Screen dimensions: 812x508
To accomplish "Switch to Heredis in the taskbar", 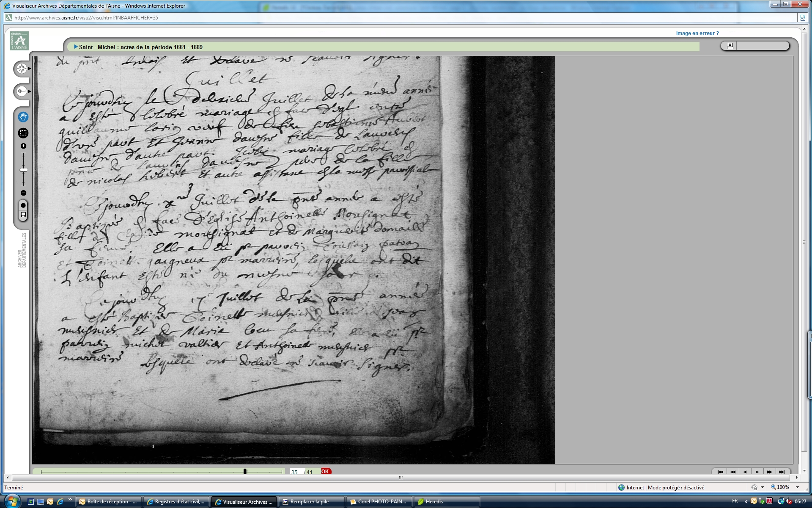I will [x=434, y=502].
